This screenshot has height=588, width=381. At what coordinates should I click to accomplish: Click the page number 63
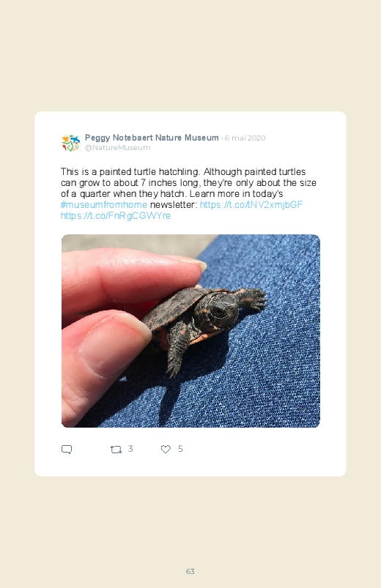(190, 571)
